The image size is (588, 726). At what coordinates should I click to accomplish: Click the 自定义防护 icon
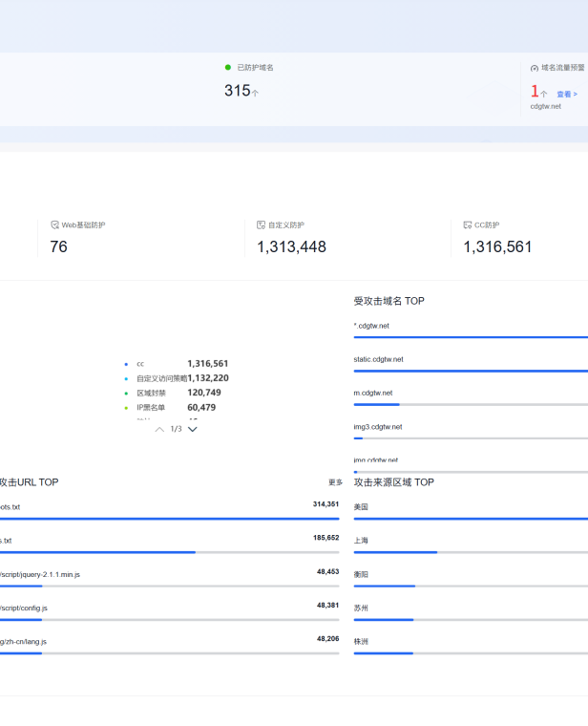tap(261, 225)
